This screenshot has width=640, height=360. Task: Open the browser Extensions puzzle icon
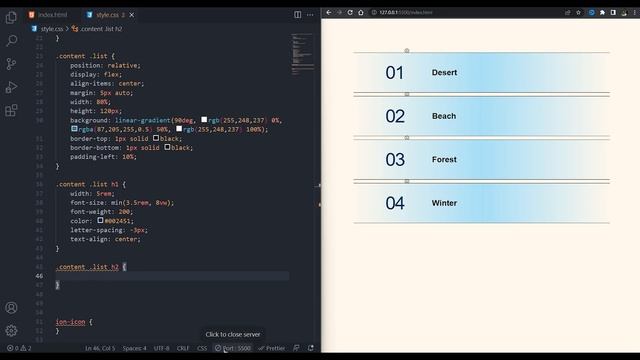click(602, 13)
